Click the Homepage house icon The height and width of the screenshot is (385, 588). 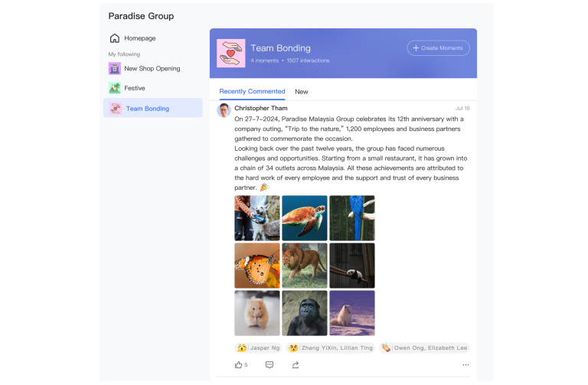(x=114, y=38)
